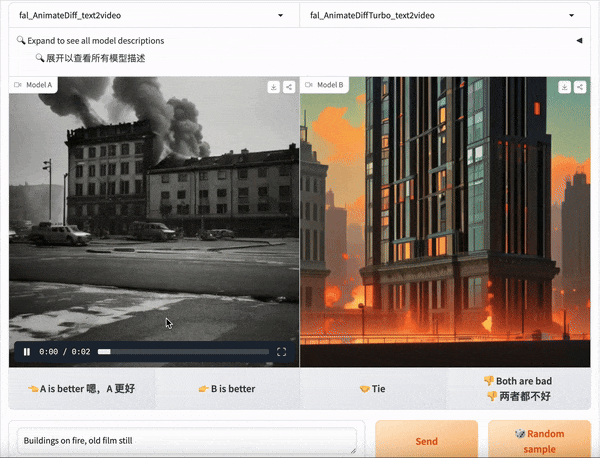Focus the prompt text field

coord(187,441)
